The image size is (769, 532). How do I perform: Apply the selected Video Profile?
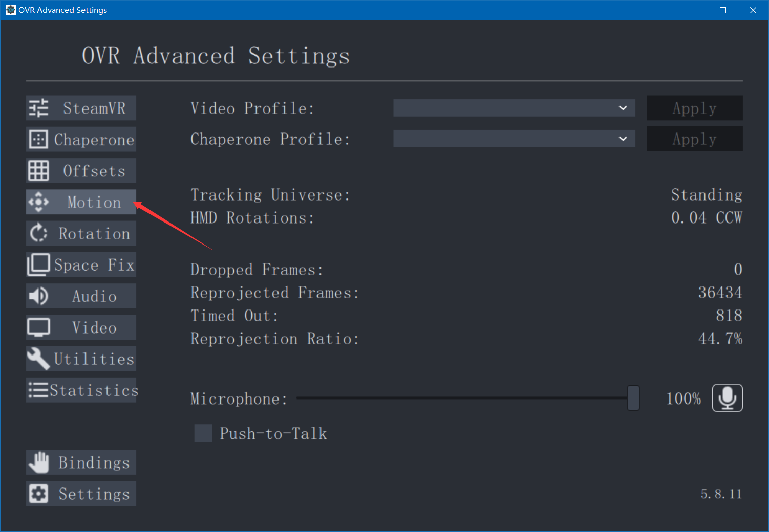[695, 108]
